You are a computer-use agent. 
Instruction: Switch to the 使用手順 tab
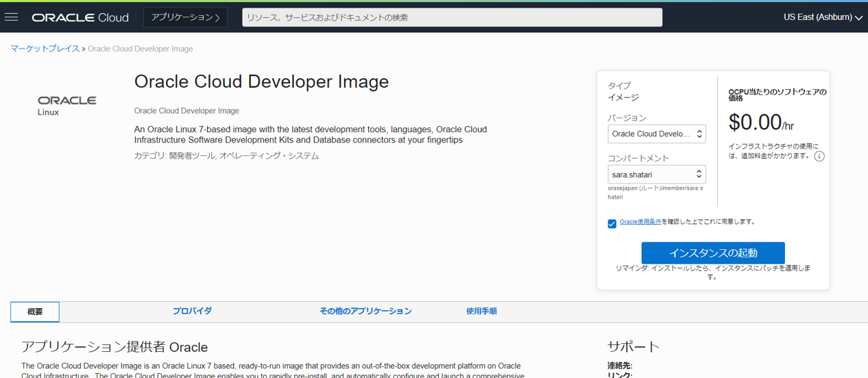481,311
